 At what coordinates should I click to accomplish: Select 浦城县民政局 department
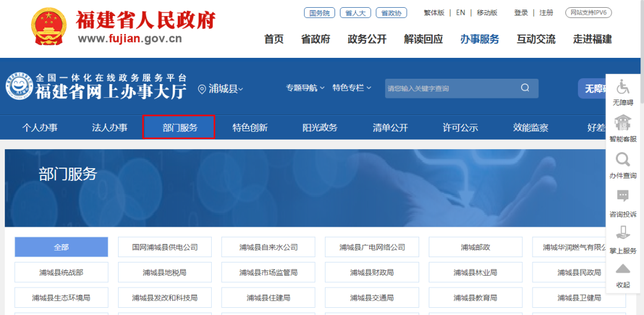(579, 272)
